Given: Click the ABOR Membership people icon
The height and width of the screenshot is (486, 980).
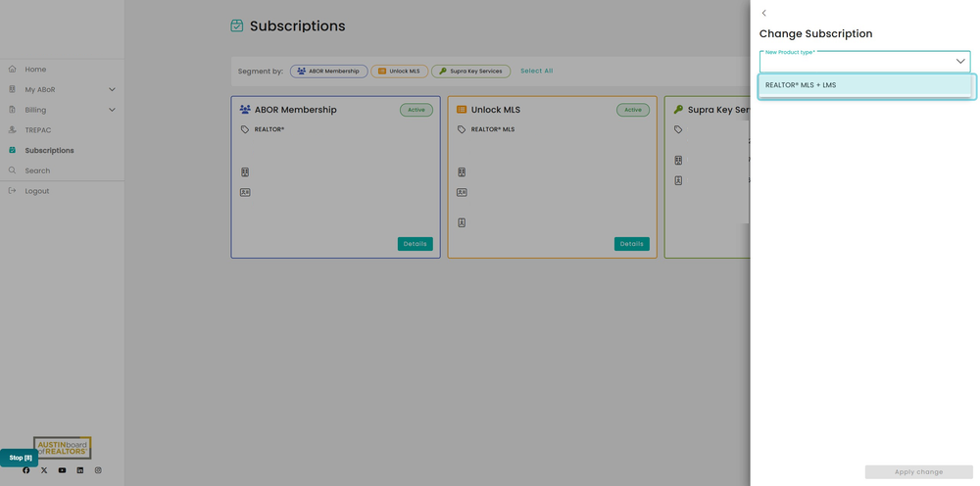Looking at the screenshot, I should click(245, 110).
